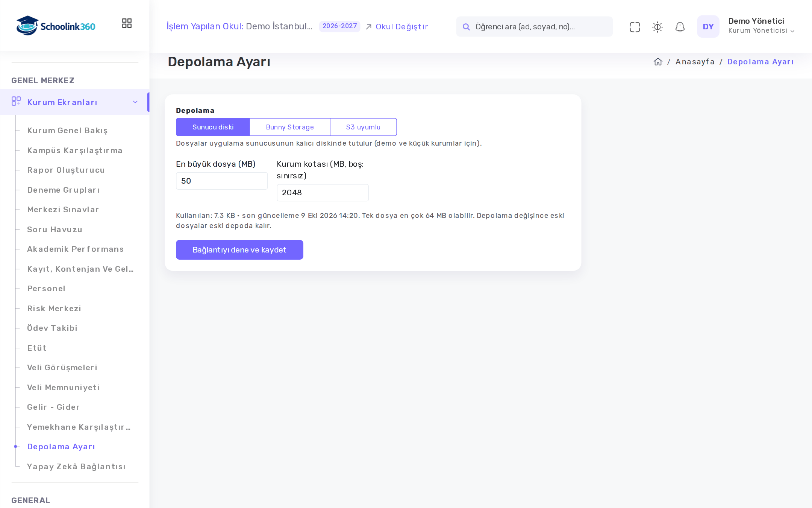Open Yapay Zekâ Bağlantısı menu item
This screenshot has height=508, width=812.
76,466
